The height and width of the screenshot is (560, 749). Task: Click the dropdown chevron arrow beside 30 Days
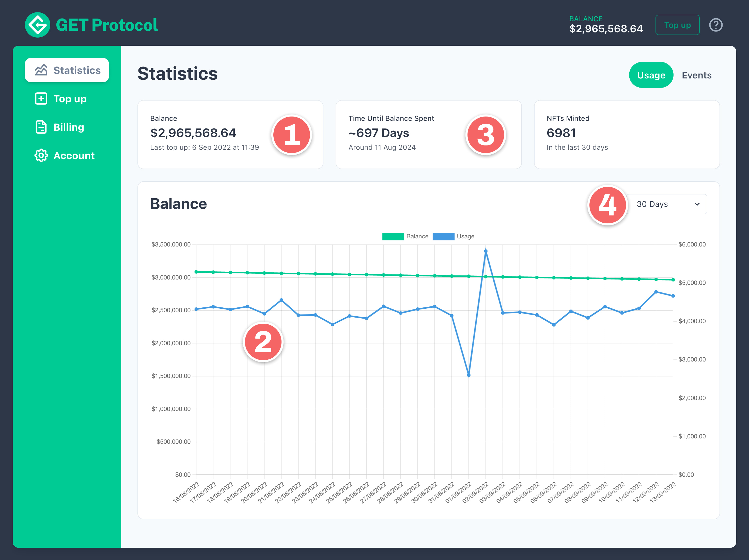(697, 204)
